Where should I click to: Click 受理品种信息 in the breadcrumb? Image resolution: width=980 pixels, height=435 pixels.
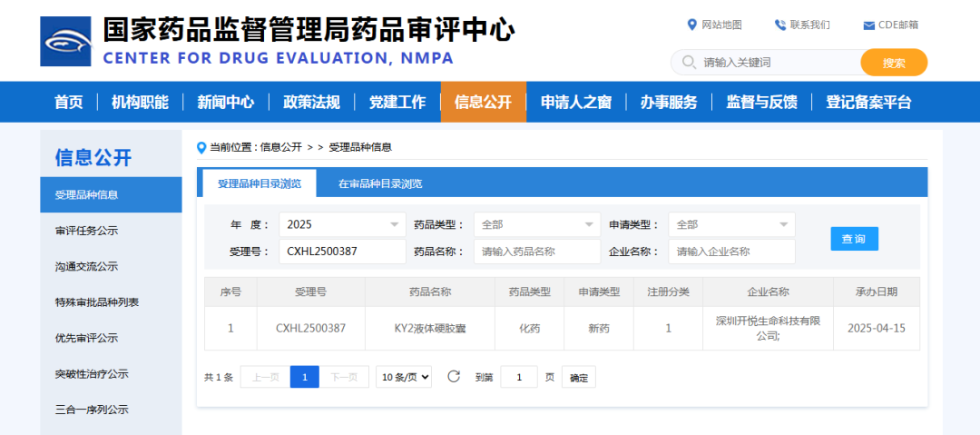[360, 148]
